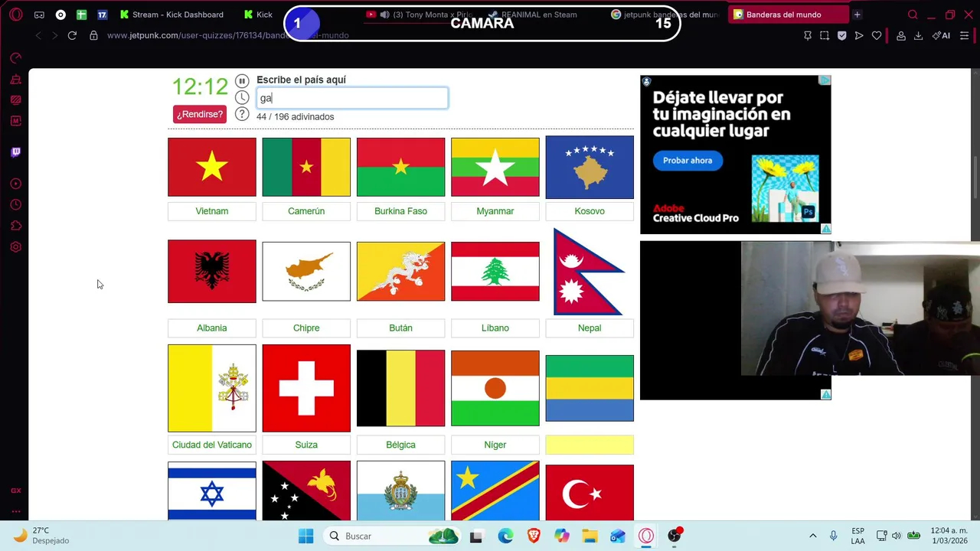The width and height of the screenshot is (980, 551).
Task: Open the Windows Start menu
Action: [x=305, y=536]
